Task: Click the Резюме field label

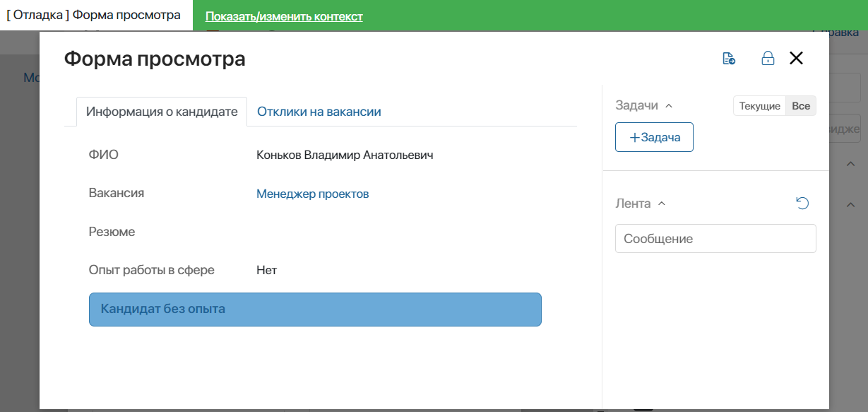Action: (112, 232)
